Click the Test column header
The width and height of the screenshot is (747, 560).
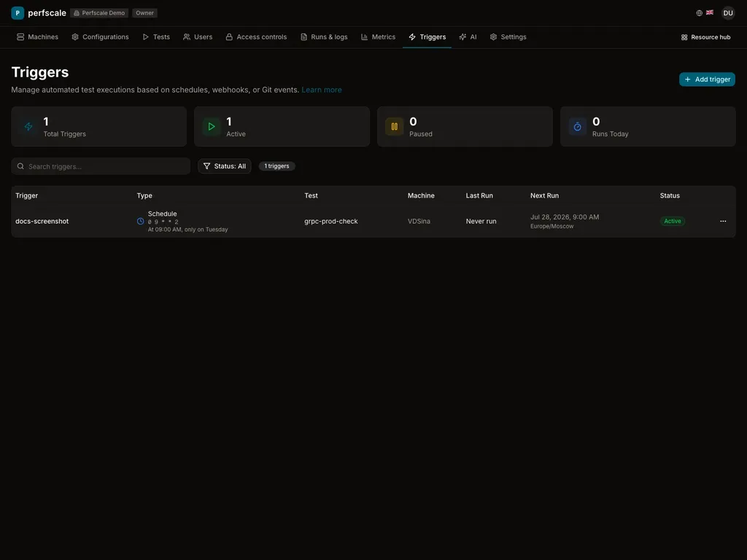pyautogui.click(x=311, y=195)
